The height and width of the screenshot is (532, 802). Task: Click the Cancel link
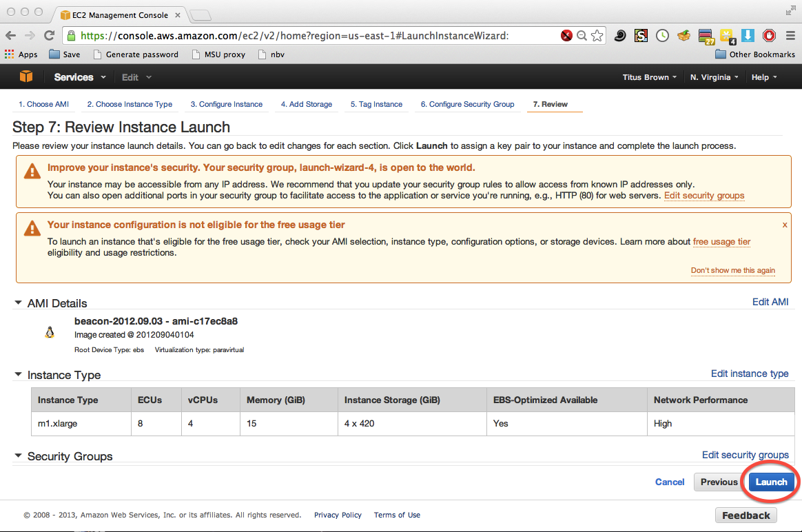(670, 482)
